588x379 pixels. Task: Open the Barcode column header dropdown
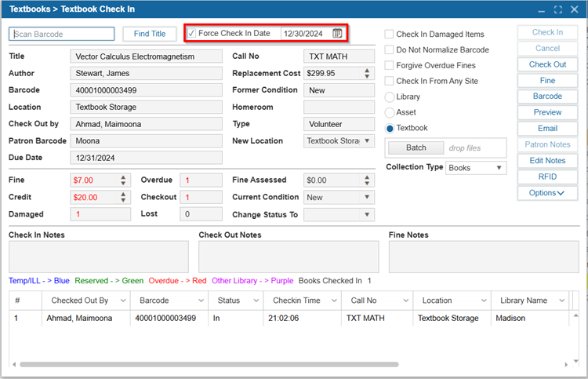pos(201,301)
